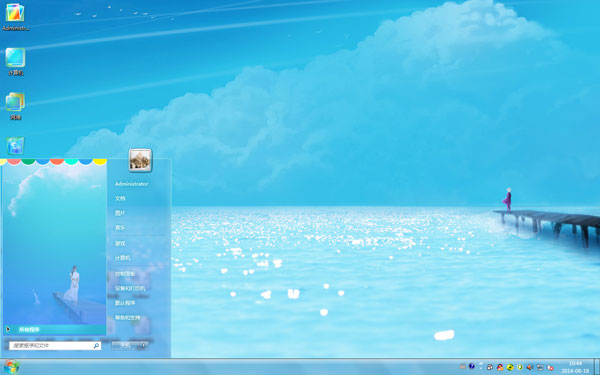
Task: Click the red-white tray icon next to clock
Action: [x=550, y=367]
